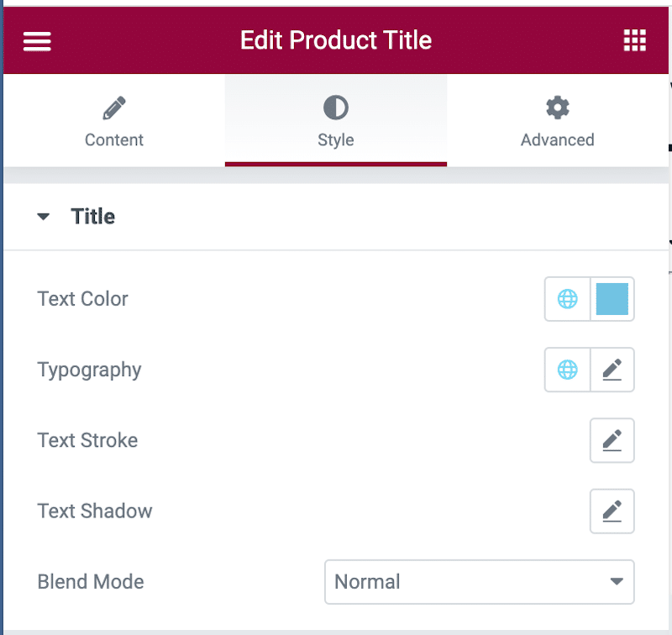Click the Edit Product Title header

336,40
